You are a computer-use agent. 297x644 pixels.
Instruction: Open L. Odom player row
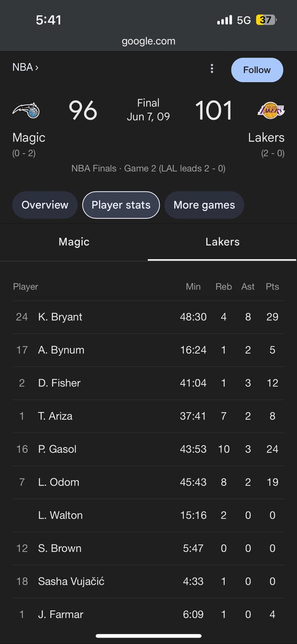148,482
